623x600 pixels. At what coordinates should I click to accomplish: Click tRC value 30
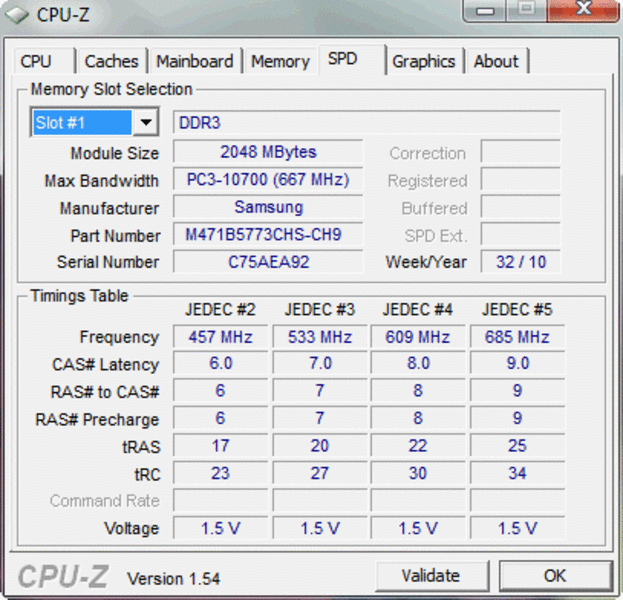(418, 473)
